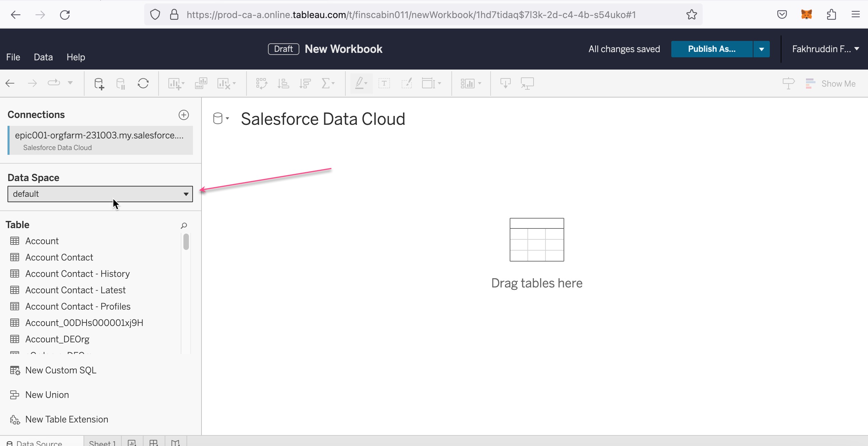
Task: Click the New Workbook title
Action: click(x=344, y=49)
